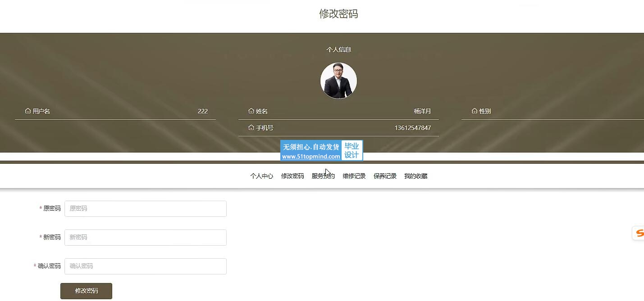
Task: Open the 个人中心 tab
Action: 262,176
